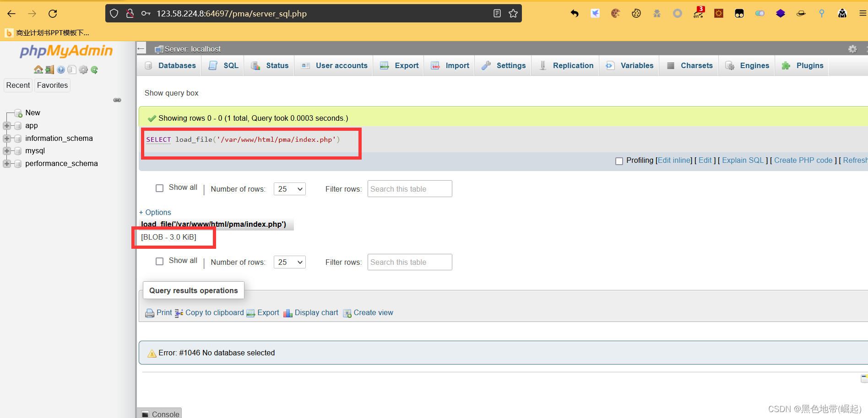
Task: Refresh the navigation panel with green refresh icon
Action: 94,70
